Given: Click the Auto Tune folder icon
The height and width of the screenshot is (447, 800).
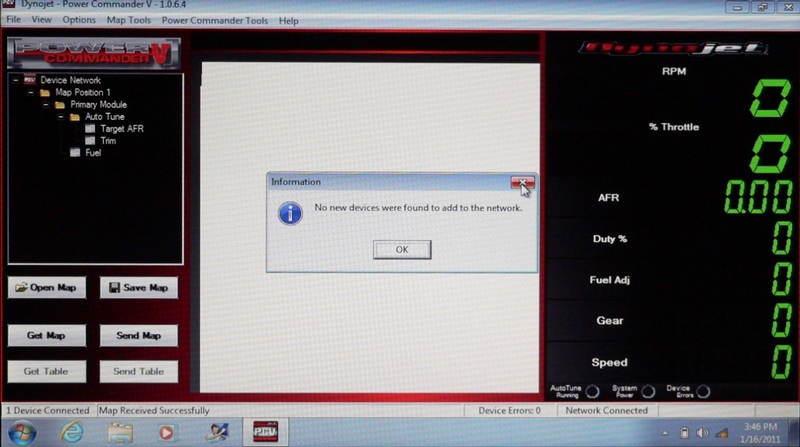Looking at the screenshot, I should pyautogui.click(x=74, y=117).
